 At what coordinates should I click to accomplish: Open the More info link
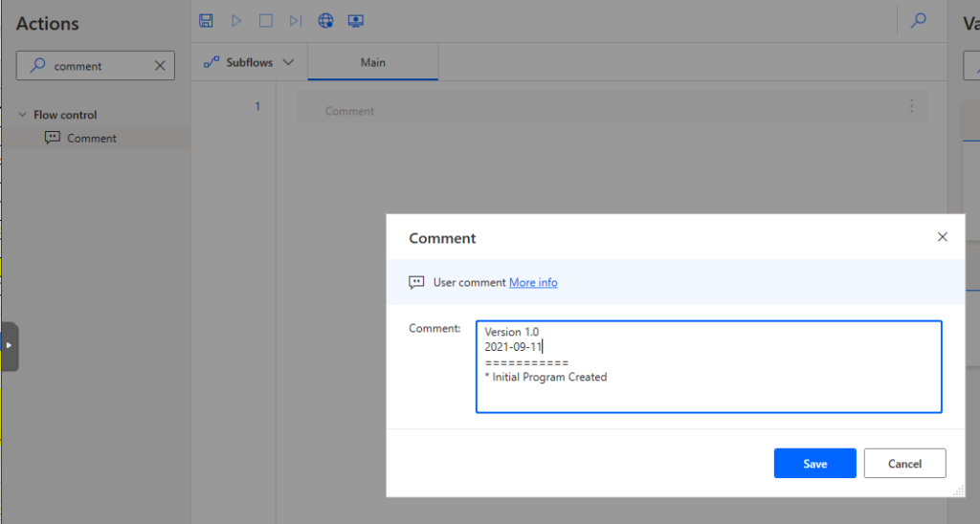[533, 282]
